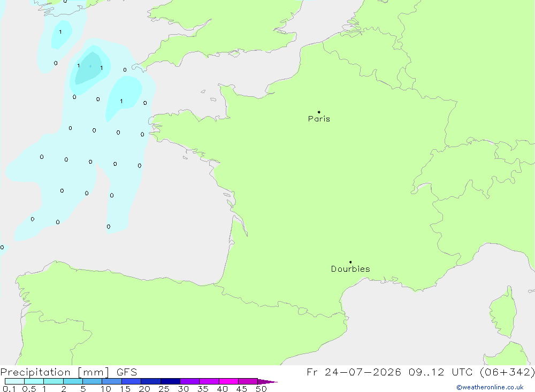Image resolution: width=535 pixels, height=392 pixels.
Task: Click the legend label 35
Action: [x=203, y=389]
